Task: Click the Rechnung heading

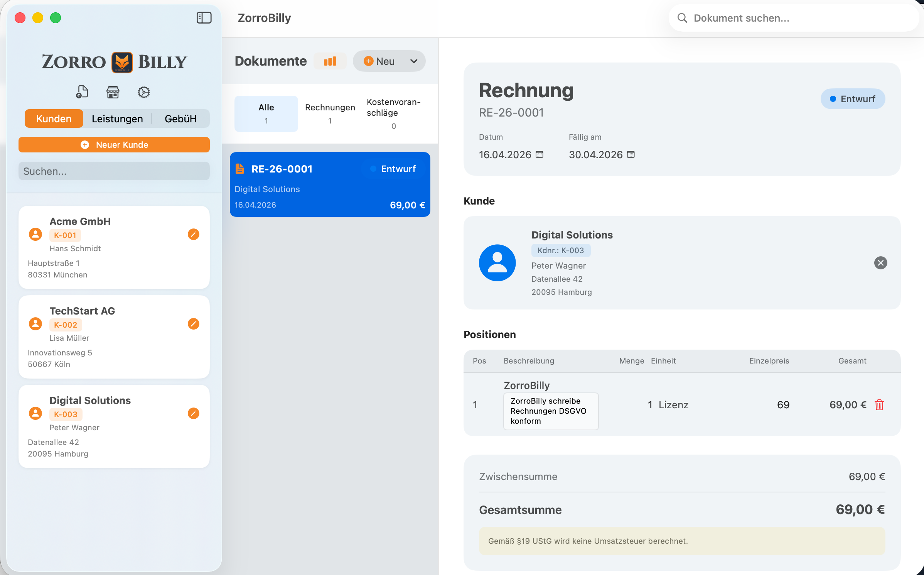Action: [x=526, y=91]
